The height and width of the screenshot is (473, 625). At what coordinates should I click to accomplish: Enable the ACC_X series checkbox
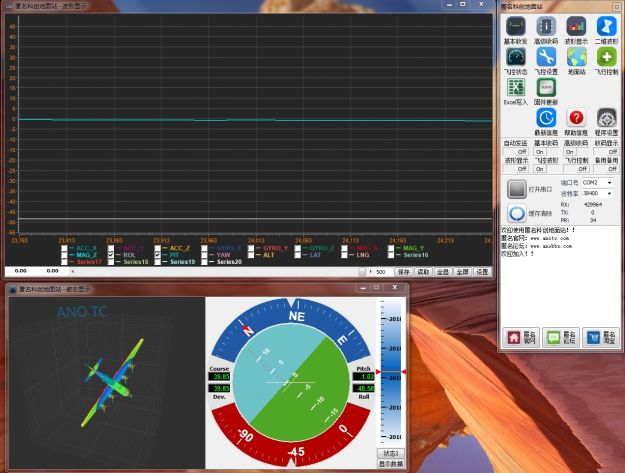(x=64, y=248)
